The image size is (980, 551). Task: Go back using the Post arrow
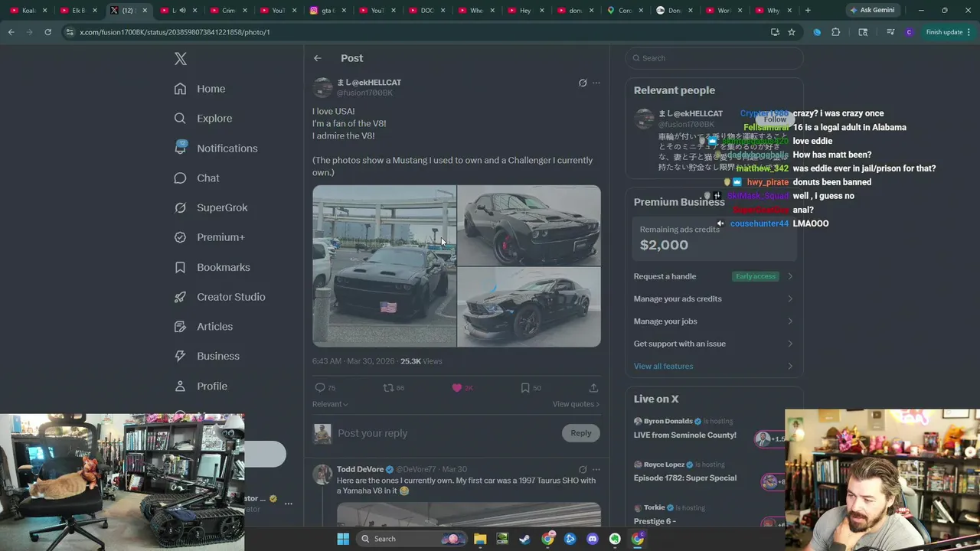coord(318,58)
